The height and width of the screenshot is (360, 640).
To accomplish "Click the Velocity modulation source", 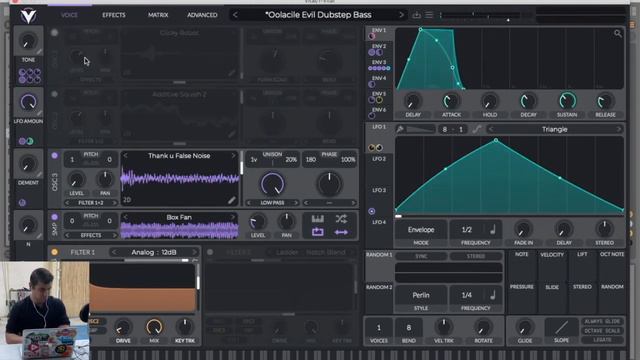I will click(552, 255).
